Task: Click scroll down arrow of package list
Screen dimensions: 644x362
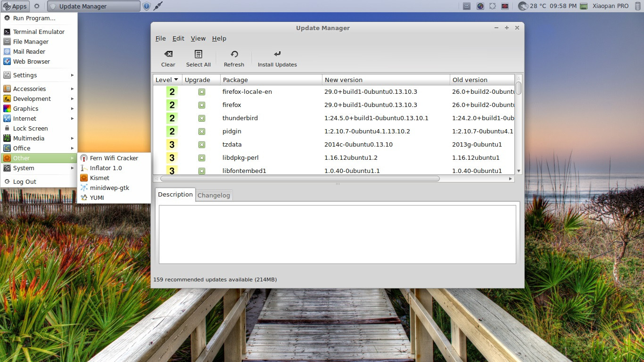Action: coord(519,171)
